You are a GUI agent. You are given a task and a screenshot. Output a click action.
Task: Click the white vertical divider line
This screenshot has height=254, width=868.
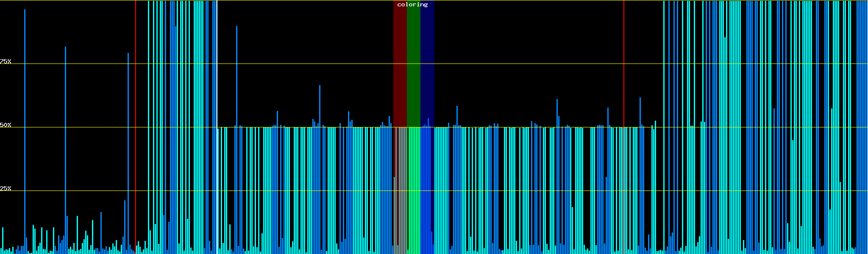[217, 127]
